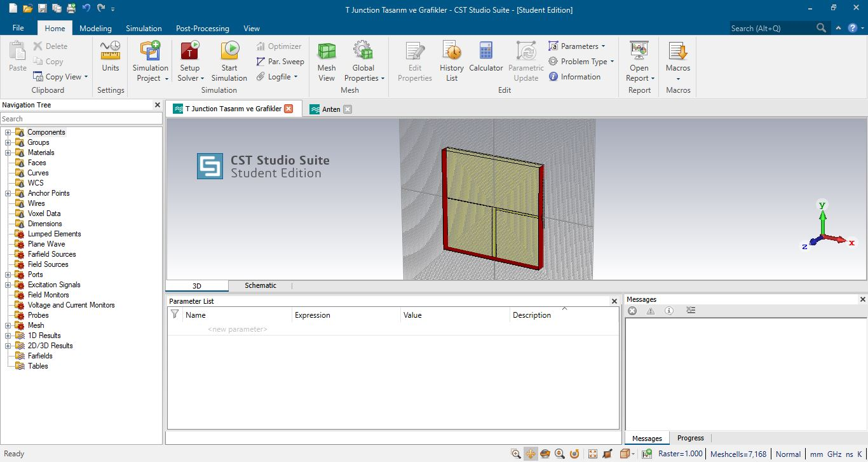Click the filter icon in Parameter List
868x462 pixels.
click(x=175, y=314)
